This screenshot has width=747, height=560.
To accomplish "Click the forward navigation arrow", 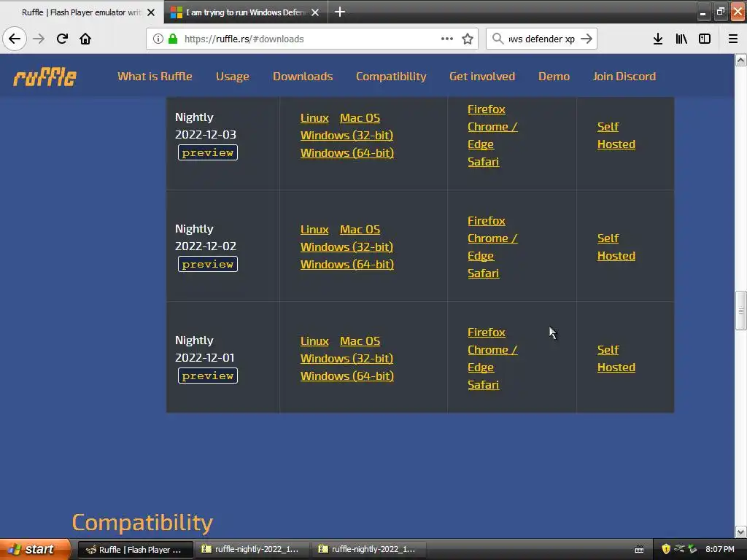I will [39, 39].
